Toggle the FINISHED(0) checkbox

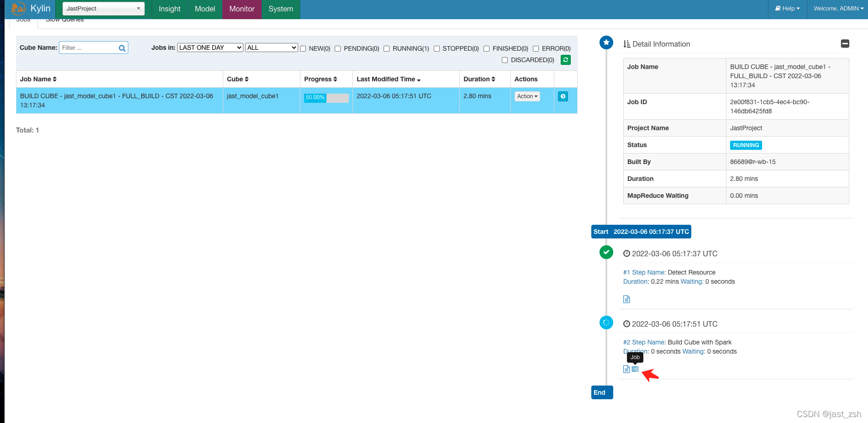pyautogui.click(x=487, y=49)
